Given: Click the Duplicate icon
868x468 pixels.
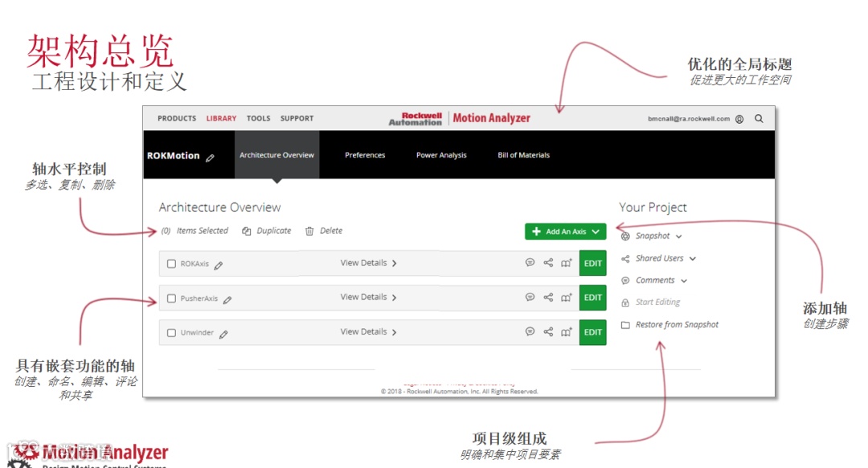Looking at the screenshot, I should (x=247, y=231).
